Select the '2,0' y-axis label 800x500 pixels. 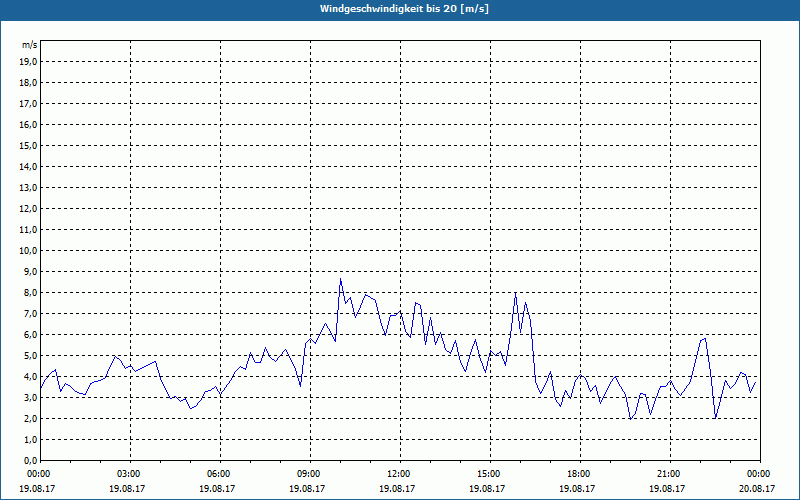click(30, 418)
